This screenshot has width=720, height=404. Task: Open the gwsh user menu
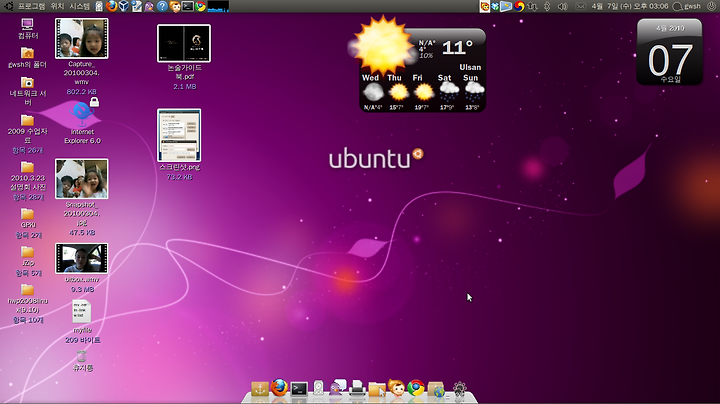pos(687,6)
